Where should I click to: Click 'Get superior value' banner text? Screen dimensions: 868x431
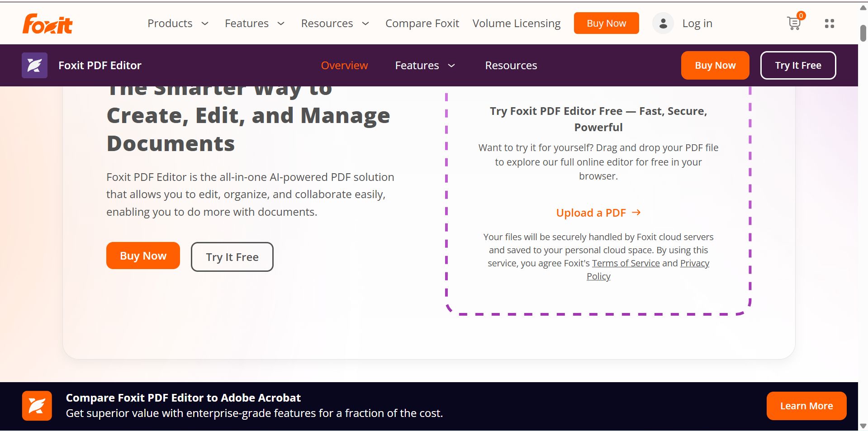254,413
